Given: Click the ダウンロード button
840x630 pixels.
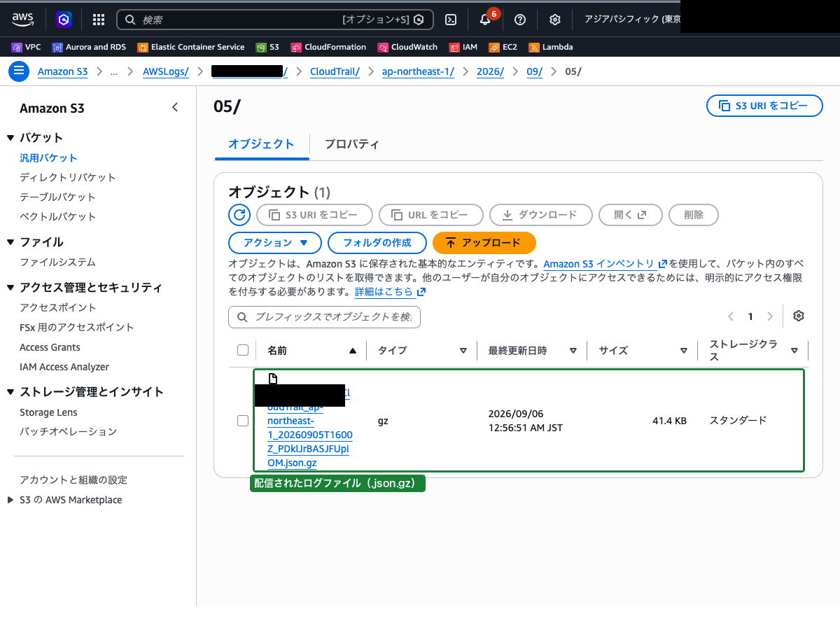Looking at the screenshot, I should [541, 215].
